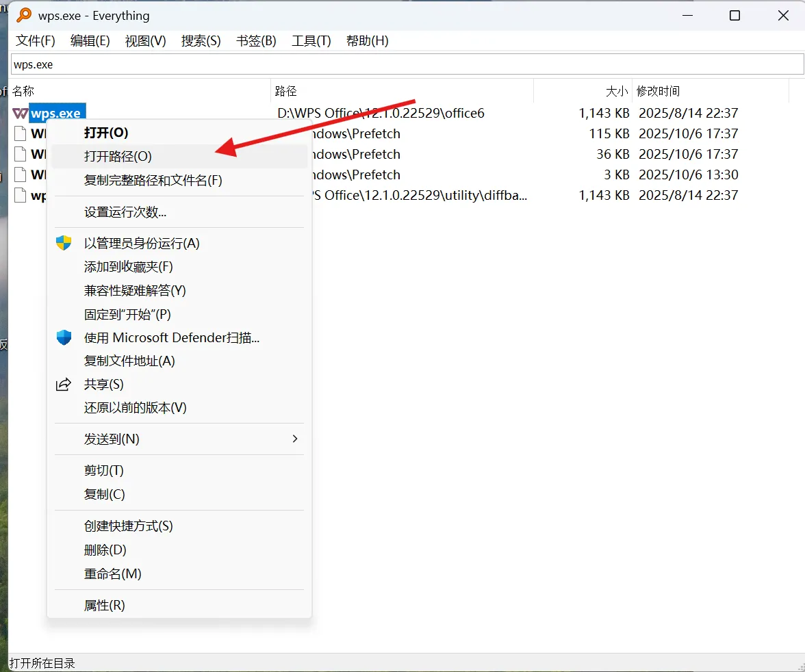This screenshot has width=805, height=672.
Task: Open the 工具(T) menu
Action: (x=311, y=40)
